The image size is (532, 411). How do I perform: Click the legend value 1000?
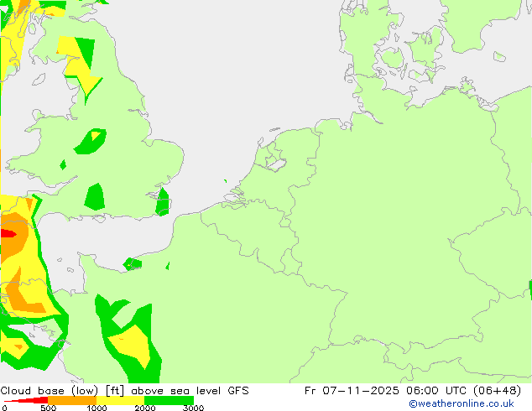coord(96,408)
